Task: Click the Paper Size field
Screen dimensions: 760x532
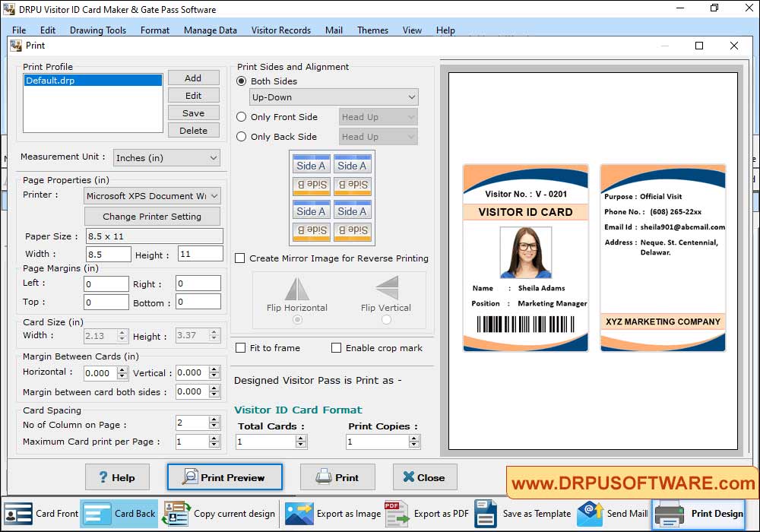Action: tap(154, 236)
